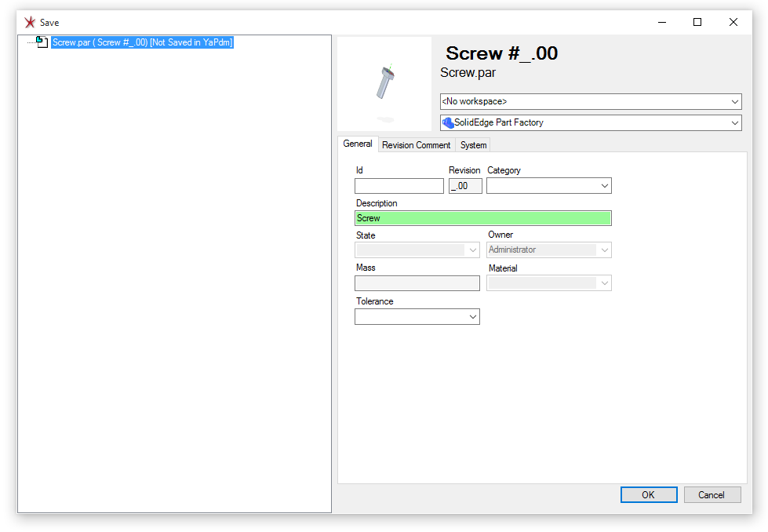
Task: Click the Id input field
Action: point(399,186)
